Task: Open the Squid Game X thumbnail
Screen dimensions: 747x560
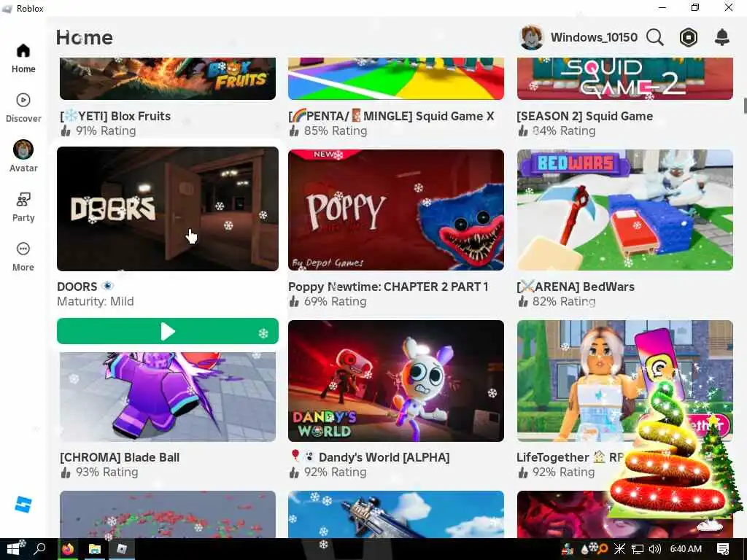Action: coord(396,79)
